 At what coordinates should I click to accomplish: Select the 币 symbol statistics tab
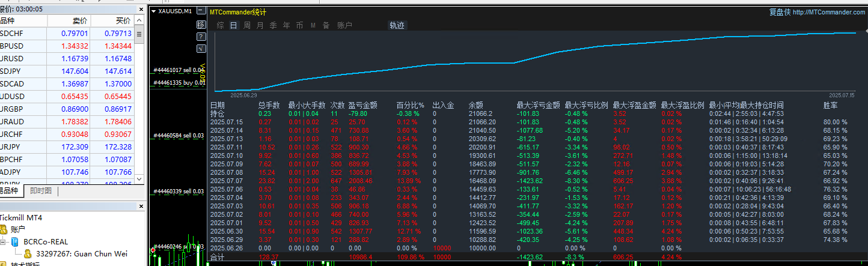(x=300, y=25)
